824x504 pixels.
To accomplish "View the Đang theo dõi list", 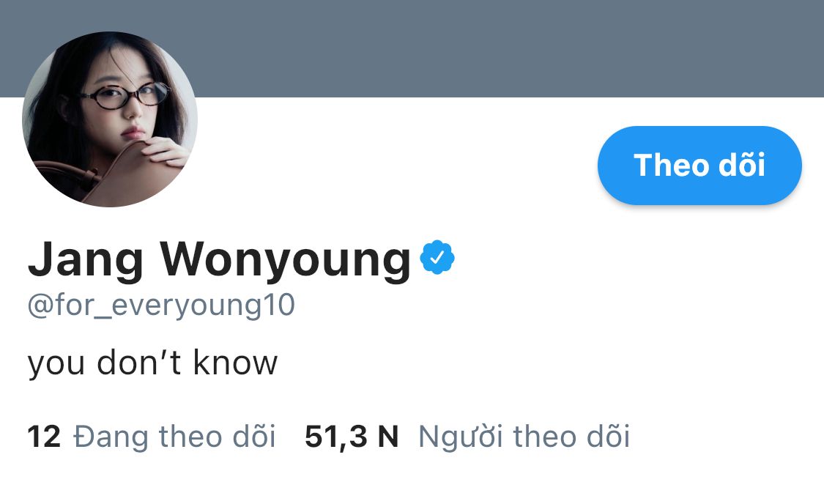I will 174,437.
